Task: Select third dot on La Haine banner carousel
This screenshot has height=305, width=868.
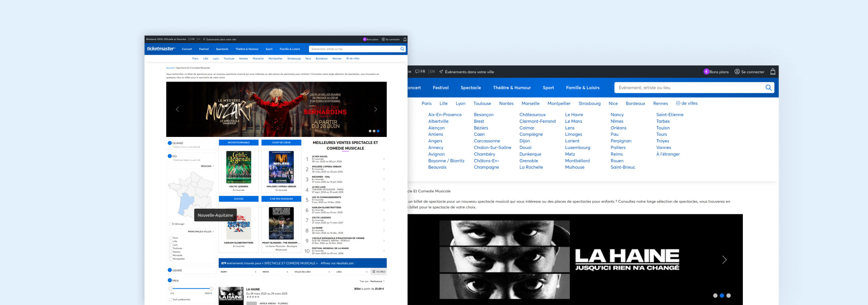Action: [729, 296]
